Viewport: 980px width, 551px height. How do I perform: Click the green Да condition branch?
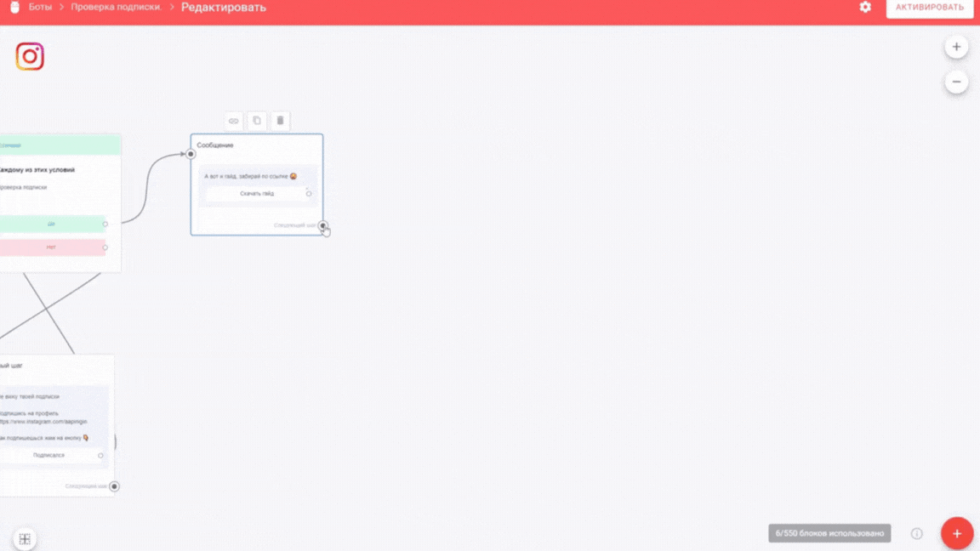click(53, 224)
